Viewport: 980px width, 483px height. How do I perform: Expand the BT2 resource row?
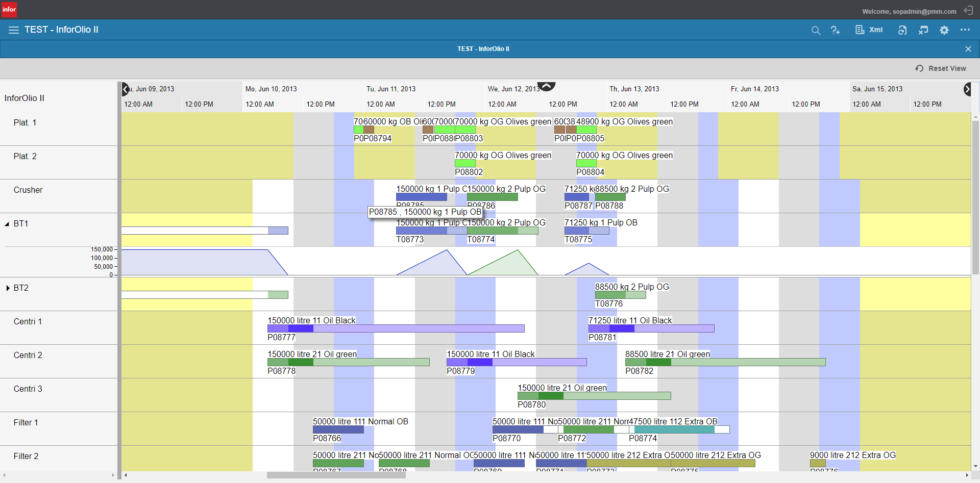click(x=7, y=288)
